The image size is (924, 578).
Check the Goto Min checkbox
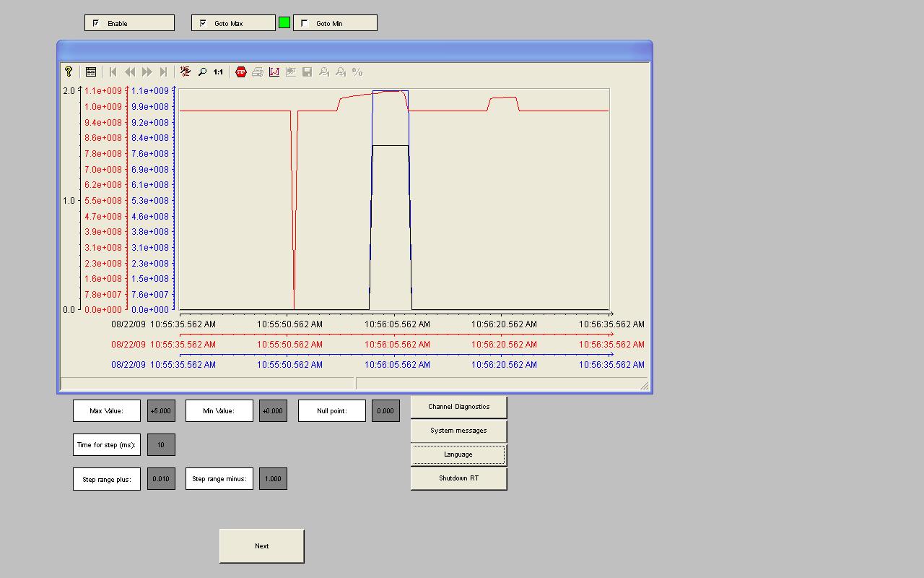[x=305, y=23]
